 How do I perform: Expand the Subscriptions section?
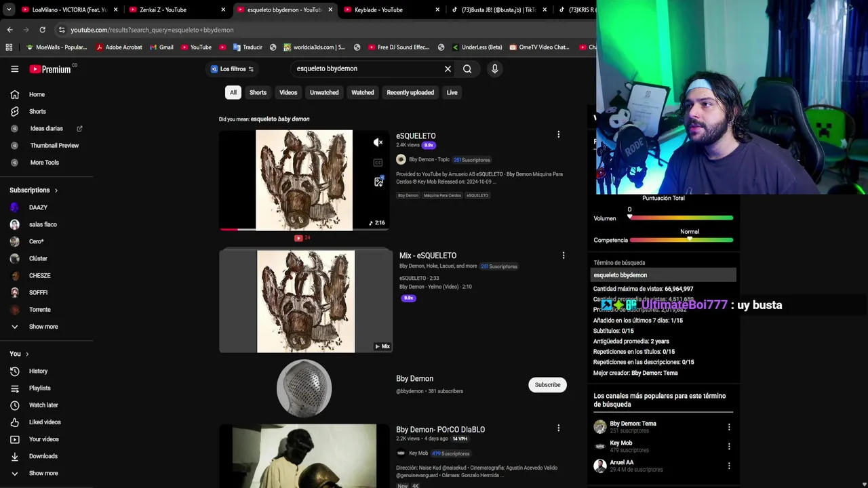pos(34,190)
